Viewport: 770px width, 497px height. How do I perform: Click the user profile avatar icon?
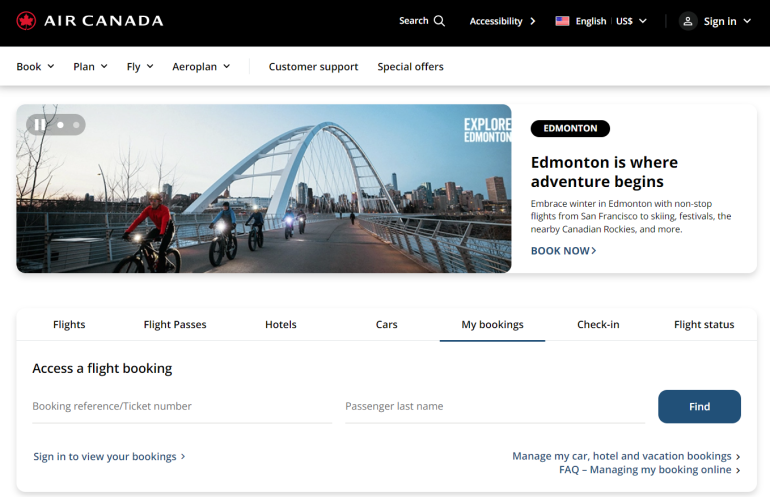688,21
